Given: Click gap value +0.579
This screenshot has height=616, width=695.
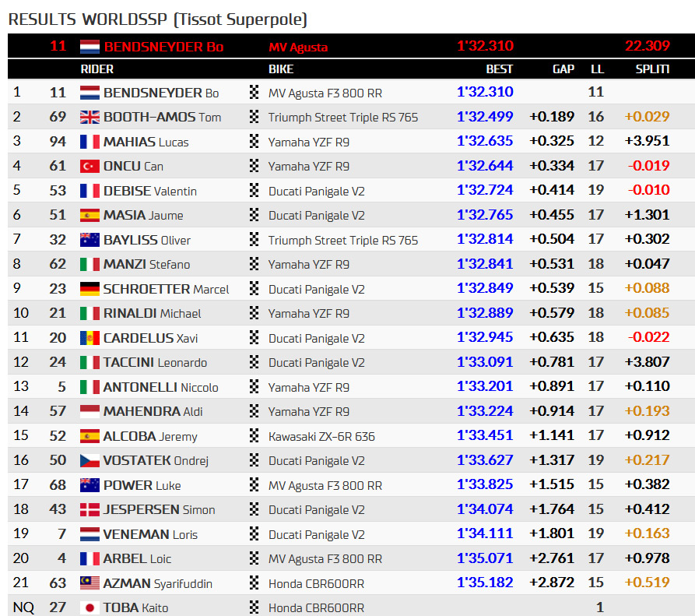Looking at the screenshot, I should tap(552, 312).
